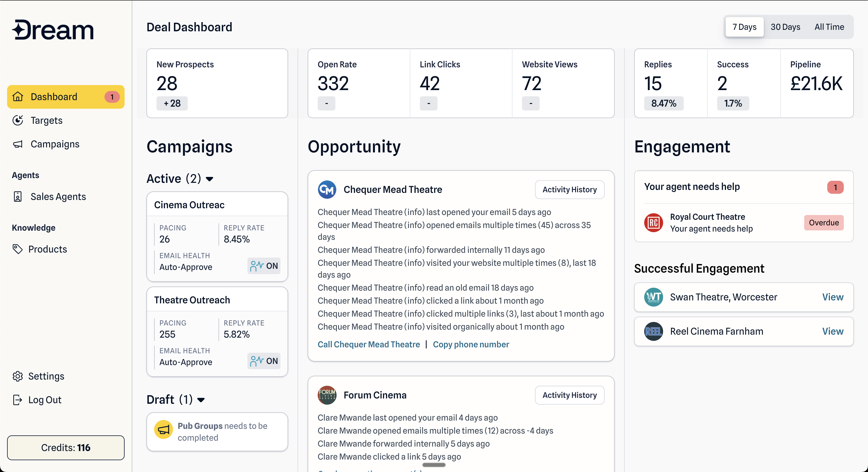Click Copy phone number link
Image resolution: width=868 pixels, height=472 pixels.
[x=471, y=345]
